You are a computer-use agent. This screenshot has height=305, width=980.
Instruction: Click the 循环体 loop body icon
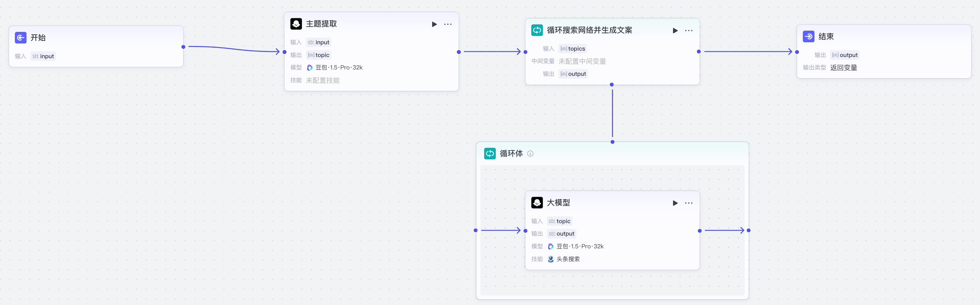(490, 154)
